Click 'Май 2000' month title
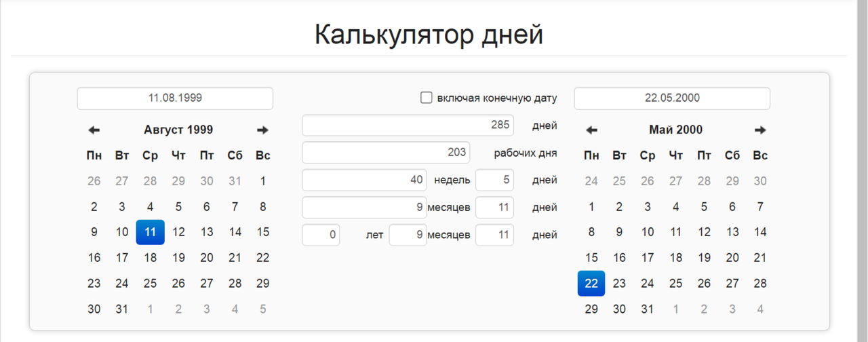 pos(675,130)
